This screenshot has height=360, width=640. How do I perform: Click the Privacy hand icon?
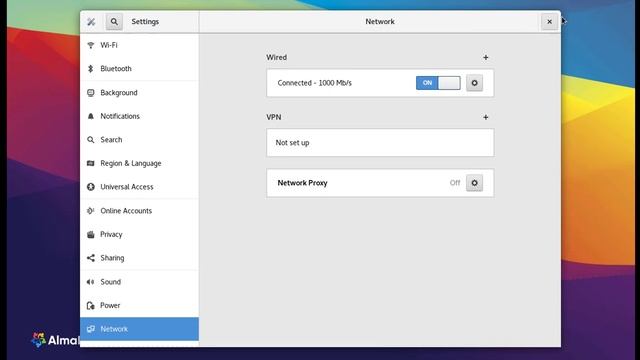91,234
